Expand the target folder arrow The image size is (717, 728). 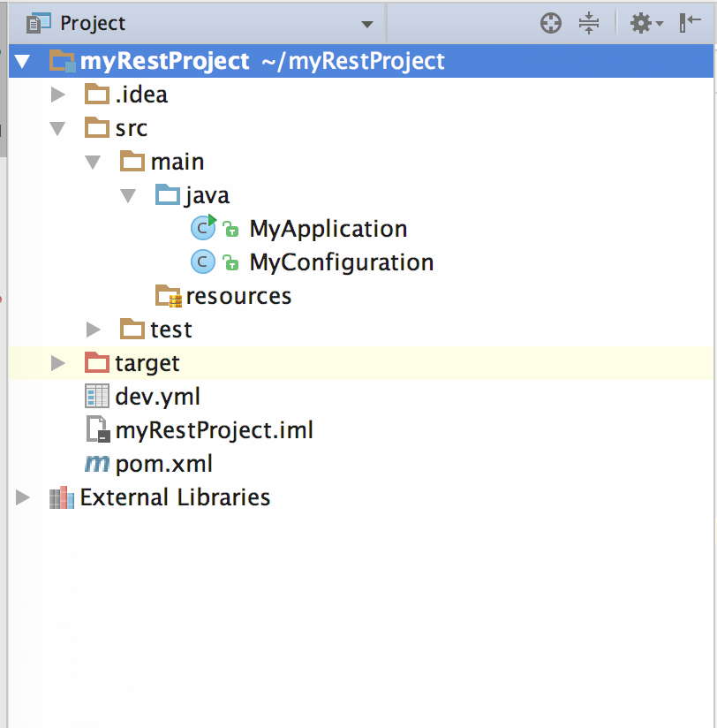click(58, 363)
